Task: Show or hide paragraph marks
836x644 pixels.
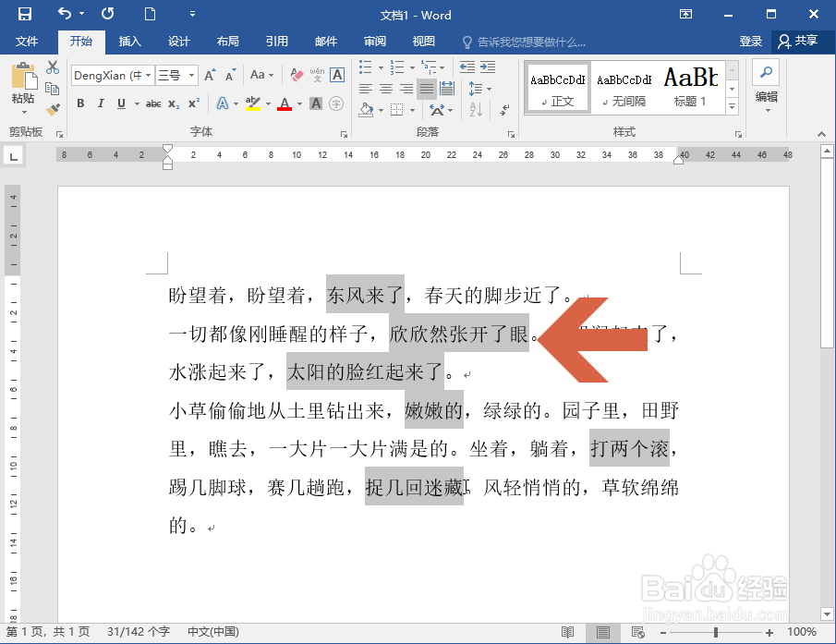Action: [x=504, y=110]
